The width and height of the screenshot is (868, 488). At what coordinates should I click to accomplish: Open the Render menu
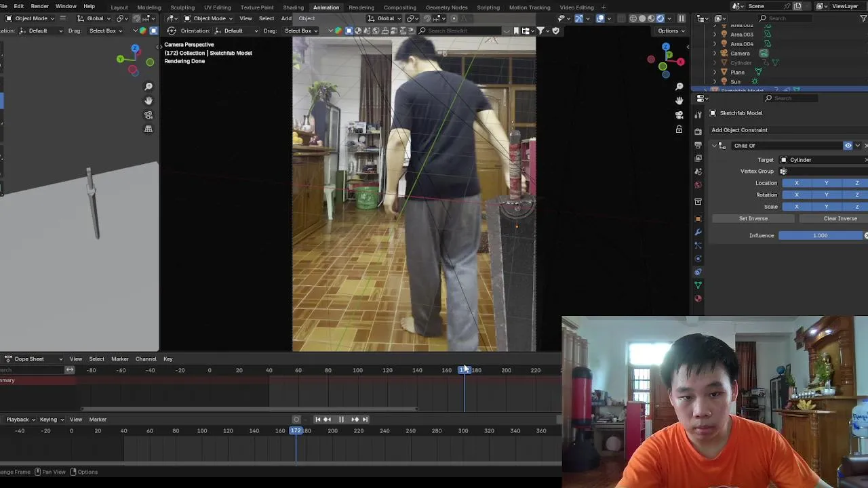click(x=40, y=6)
